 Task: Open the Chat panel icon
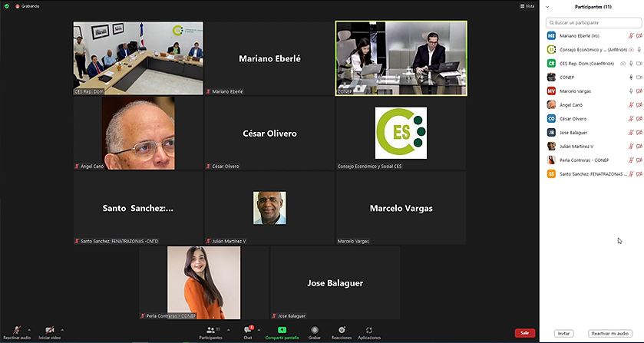point(248,330)
